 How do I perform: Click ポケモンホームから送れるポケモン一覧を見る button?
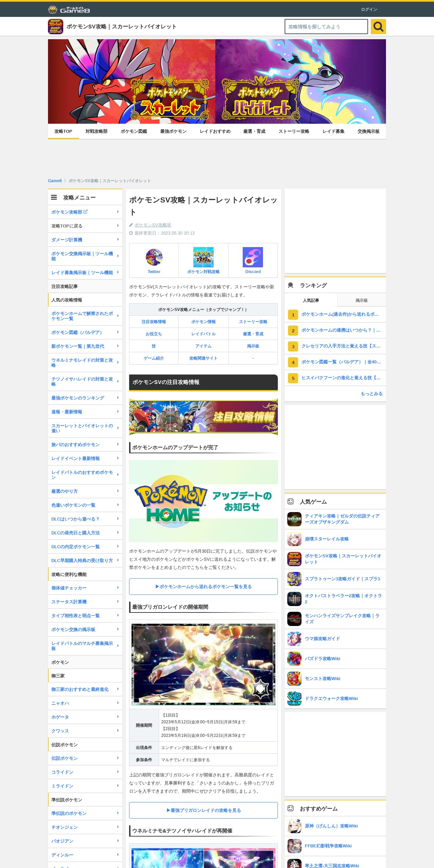(x=203, y=586)
